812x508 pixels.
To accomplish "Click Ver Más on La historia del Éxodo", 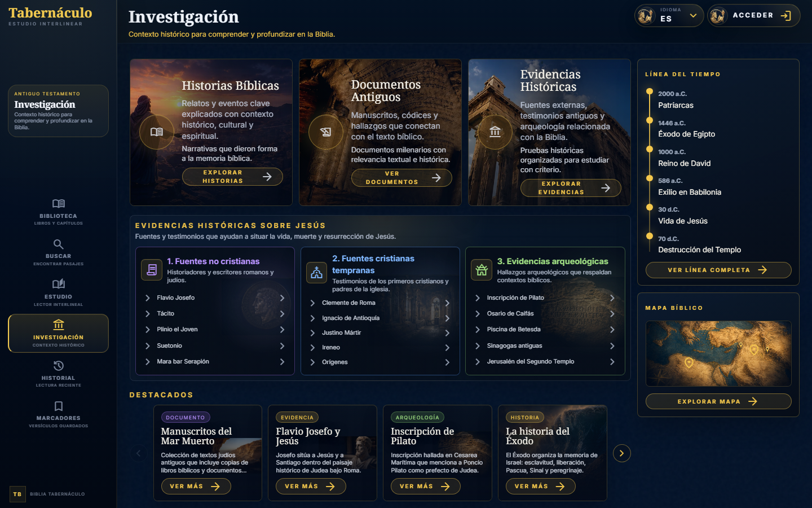I will [541, 487].
